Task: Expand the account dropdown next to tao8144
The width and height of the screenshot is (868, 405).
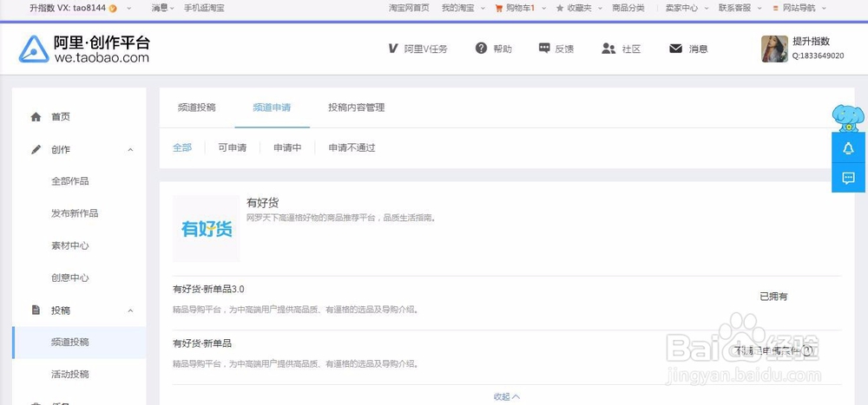Action: click(129, 9)
